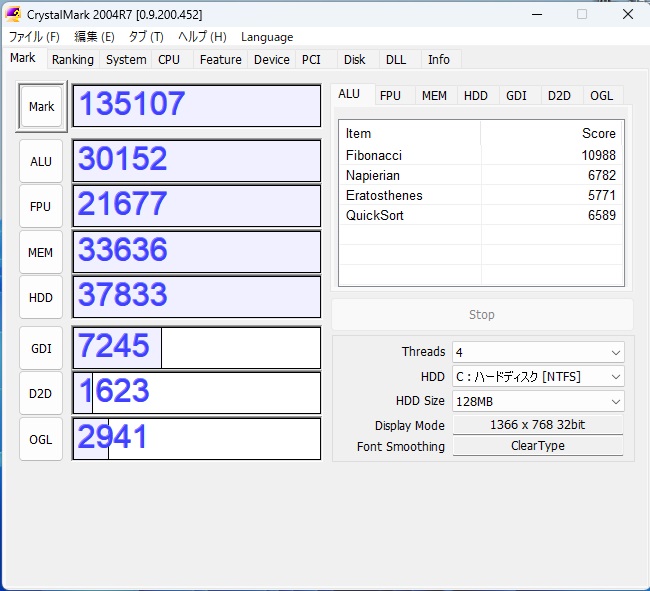650x591 pixels.
Task: Open the ファイル (F) menu
Action: click(34, 37)
